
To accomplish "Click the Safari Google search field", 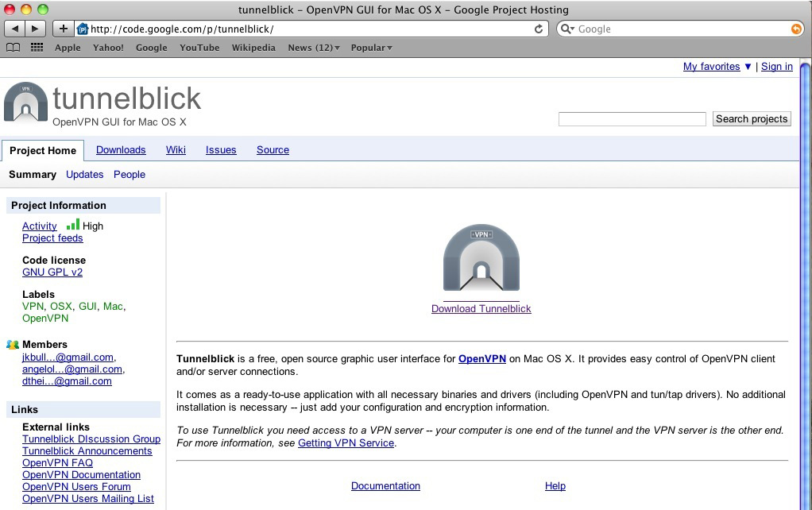I will 680,29.
